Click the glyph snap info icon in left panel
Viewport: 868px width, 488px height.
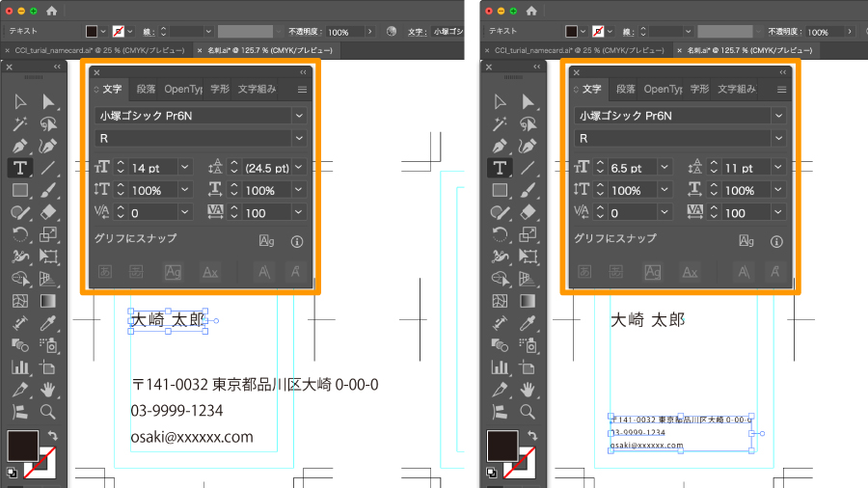point(297,242)
